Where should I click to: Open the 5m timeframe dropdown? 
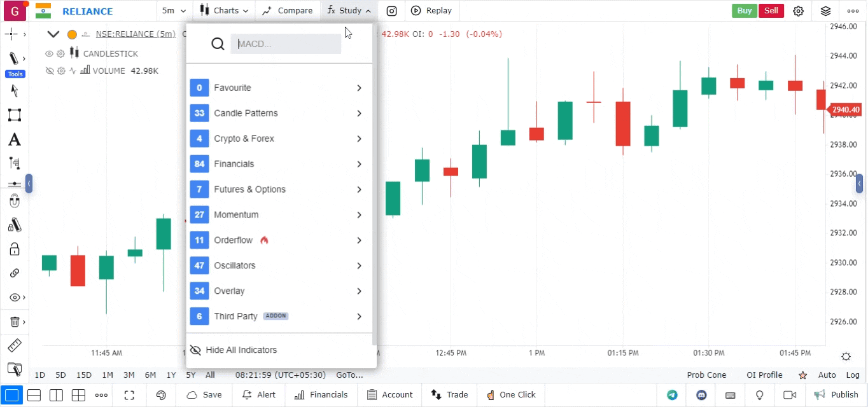pyautogui.click(x=174, y=11)
